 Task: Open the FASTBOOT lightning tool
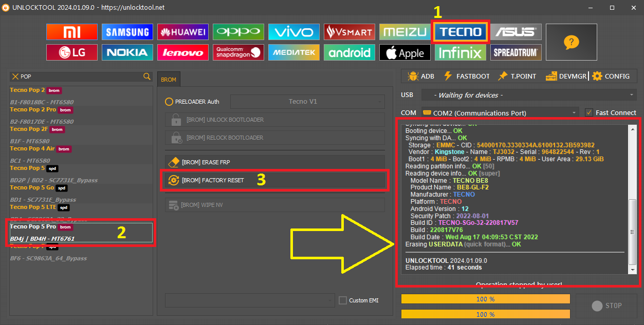tap(466, 76)
